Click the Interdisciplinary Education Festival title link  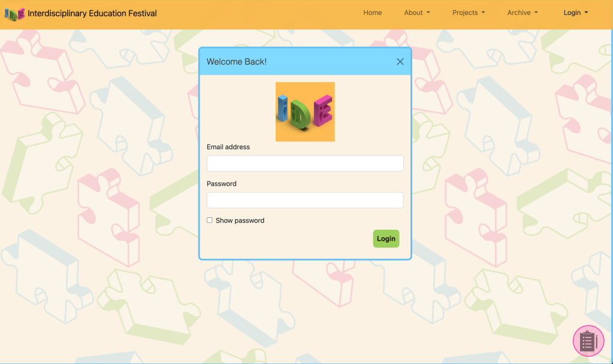pyautogui.click(x=92, y=13)
